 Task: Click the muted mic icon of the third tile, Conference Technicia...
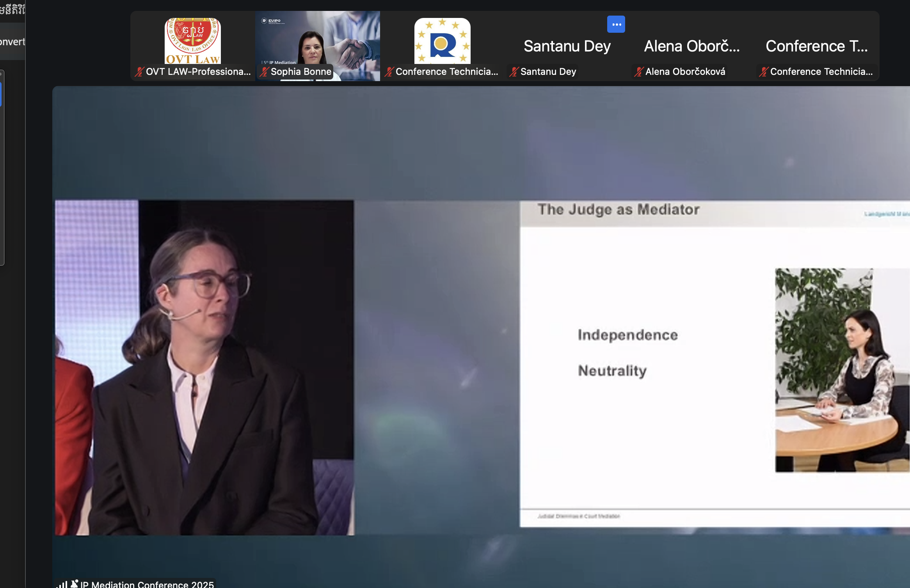click(389, 72)
